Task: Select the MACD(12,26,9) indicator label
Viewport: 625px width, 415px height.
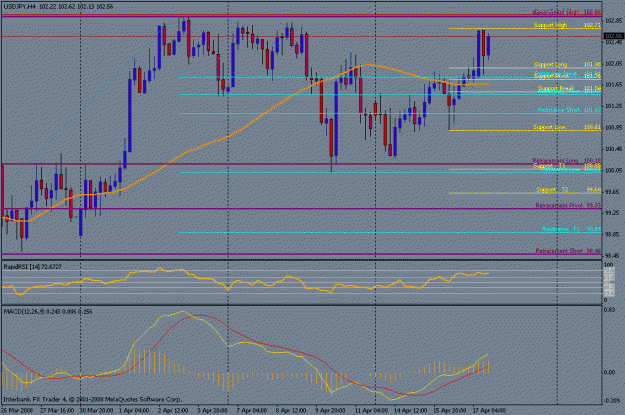Action: 48,311
